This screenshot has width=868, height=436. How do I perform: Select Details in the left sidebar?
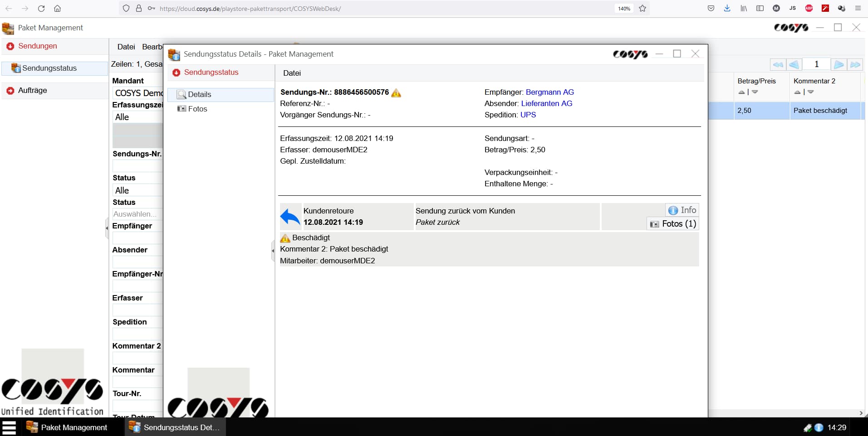click(200, 95)
